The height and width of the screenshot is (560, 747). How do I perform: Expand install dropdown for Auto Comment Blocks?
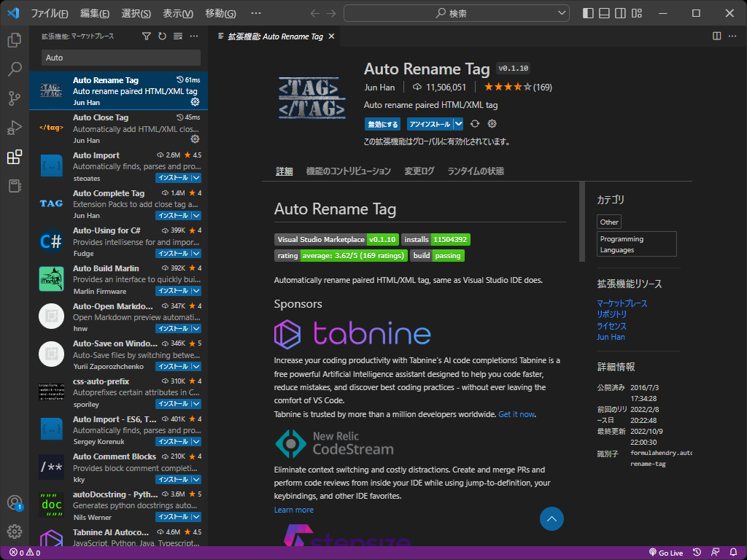click(196, 480)
